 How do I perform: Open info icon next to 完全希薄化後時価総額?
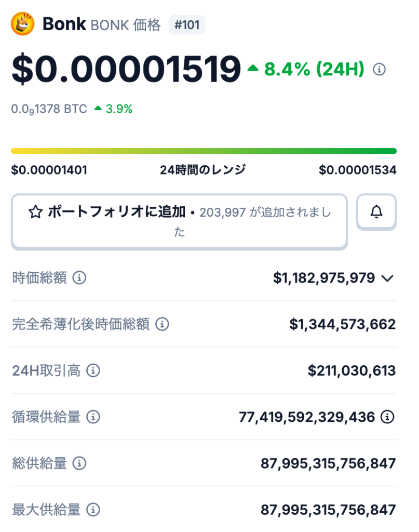click(x=163, y=325)
